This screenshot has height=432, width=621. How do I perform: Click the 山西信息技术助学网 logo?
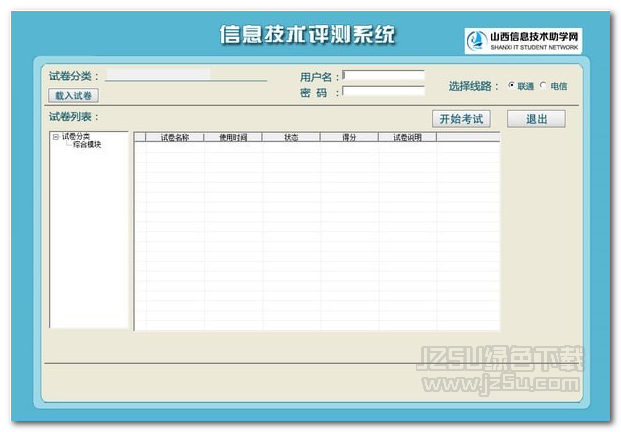pos(523,41)
